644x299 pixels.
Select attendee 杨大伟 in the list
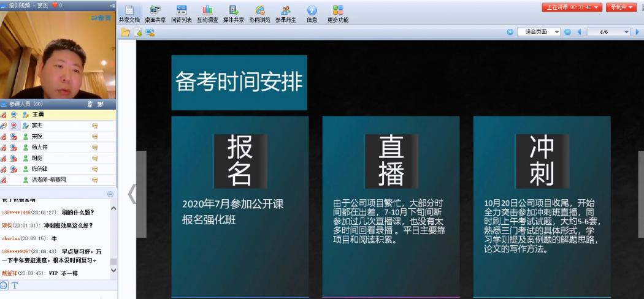click(58, 147)
